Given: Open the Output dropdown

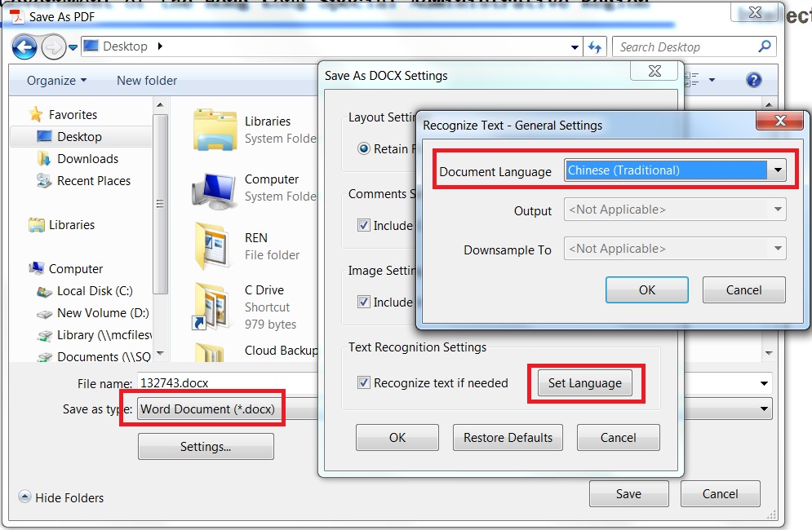Looking at the screenshot, I should tap(675, 210).
